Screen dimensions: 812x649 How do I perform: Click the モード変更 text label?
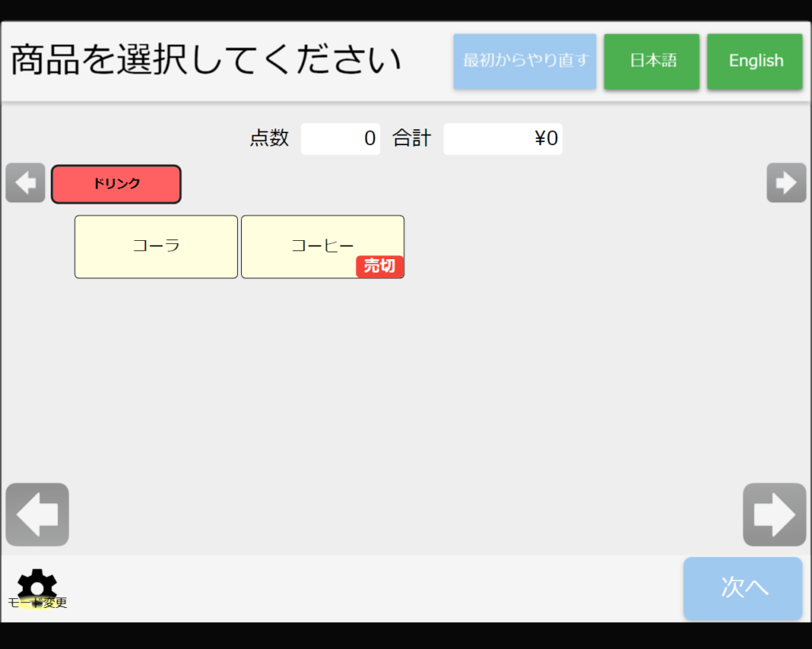(x=37, y=603)
